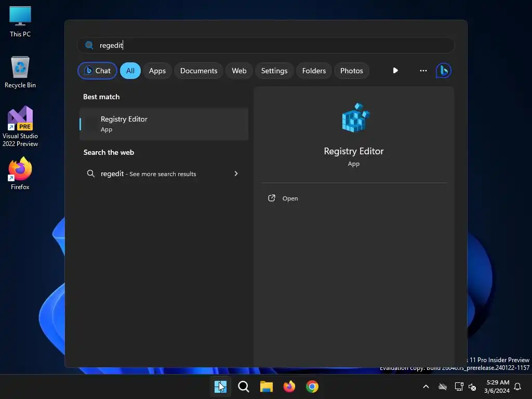The height and width of the screenshot is (399, 532).
Task: Switch to the Web filter tab
Action: [239, 71]
